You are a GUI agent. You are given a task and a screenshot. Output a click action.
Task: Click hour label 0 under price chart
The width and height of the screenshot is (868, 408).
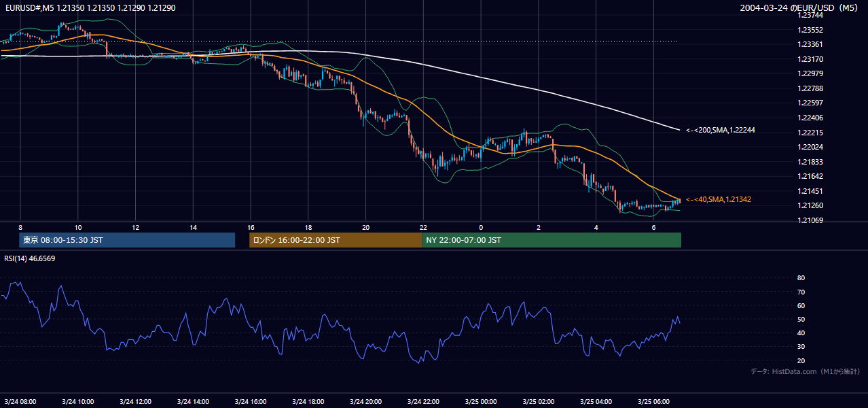481,227
